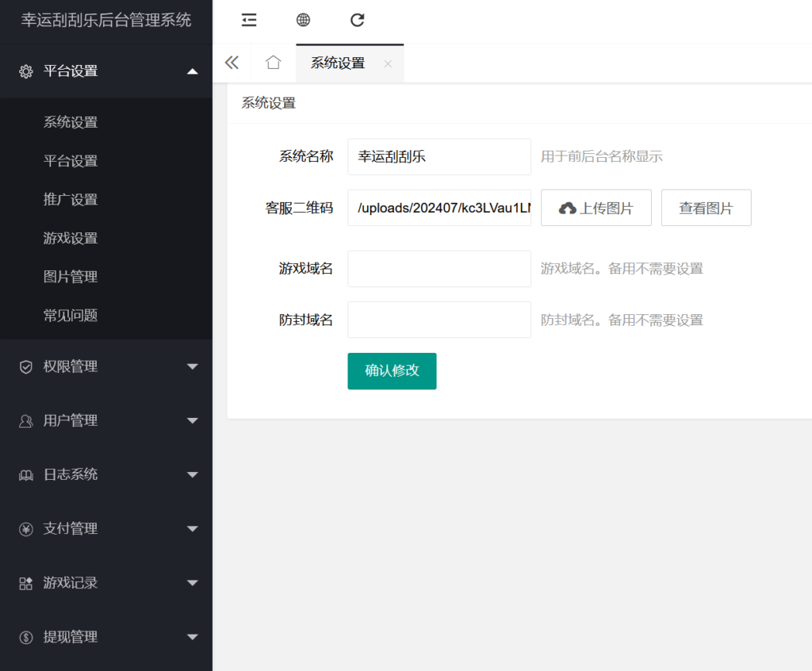Collapse the 平台设置 section
812x671 pixels.
[x=191, y=71]
